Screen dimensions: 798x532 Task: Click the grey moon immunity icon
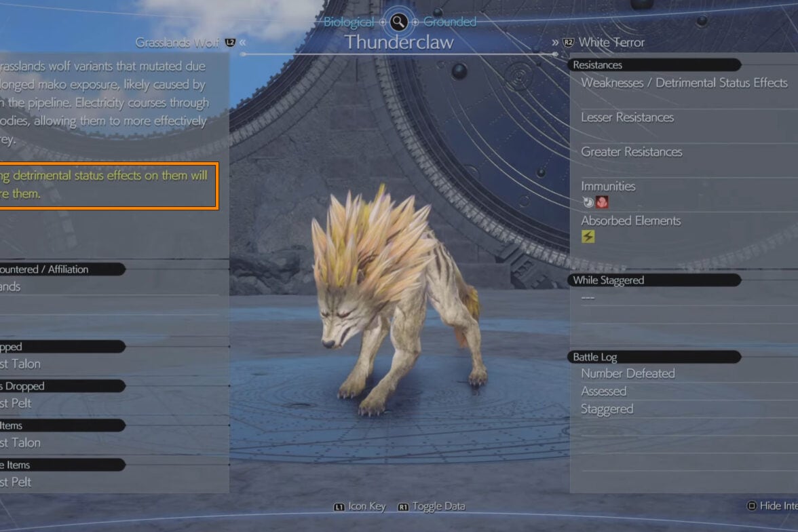pos(588,202)
